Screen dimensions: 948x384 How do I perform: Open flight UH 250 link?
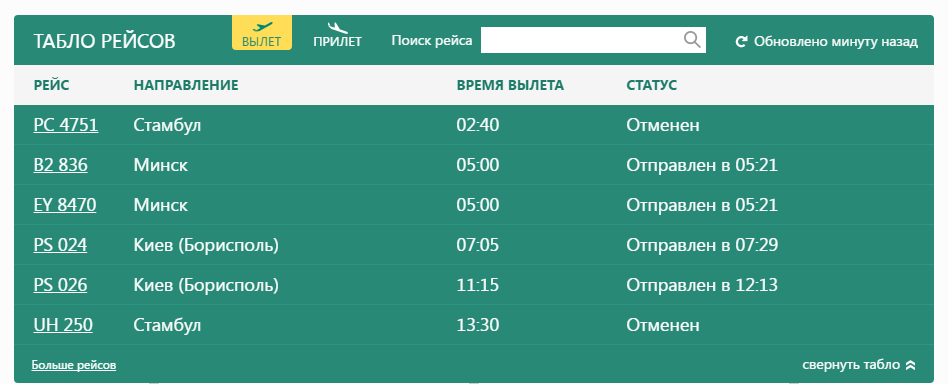(x=63, y=325)
